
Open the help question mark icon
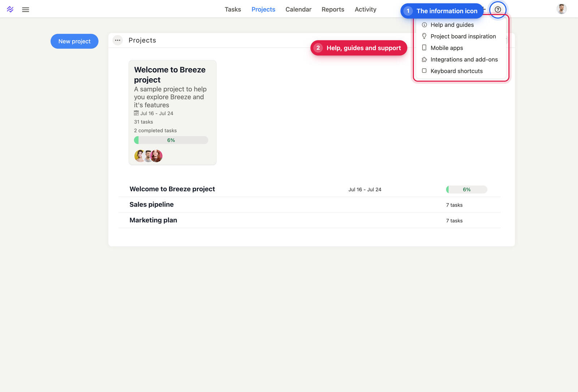[498, 10]
